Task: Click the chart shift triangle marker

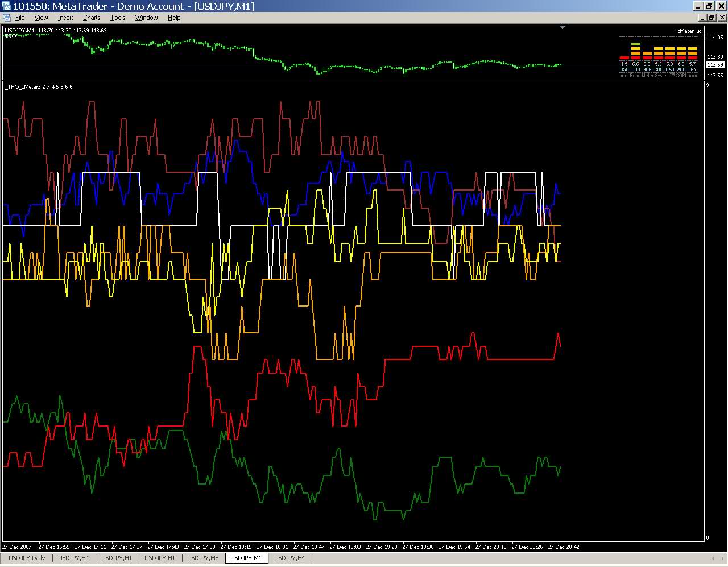Action: [562, 27]
